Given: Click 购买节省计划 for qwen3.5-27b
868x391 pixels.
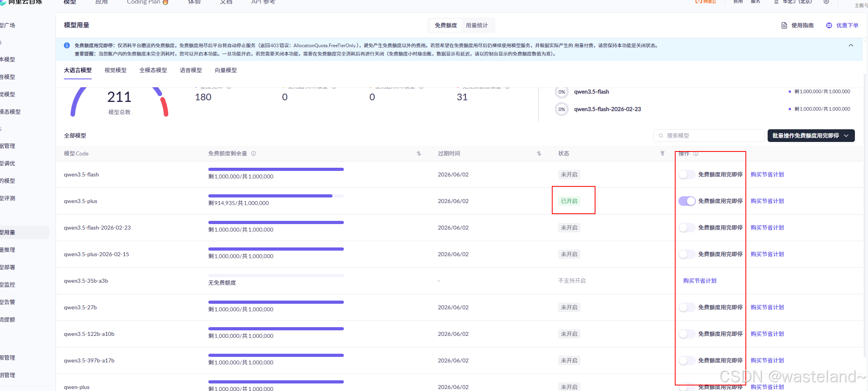Looking at the screenshot, I should click(767, 307).
